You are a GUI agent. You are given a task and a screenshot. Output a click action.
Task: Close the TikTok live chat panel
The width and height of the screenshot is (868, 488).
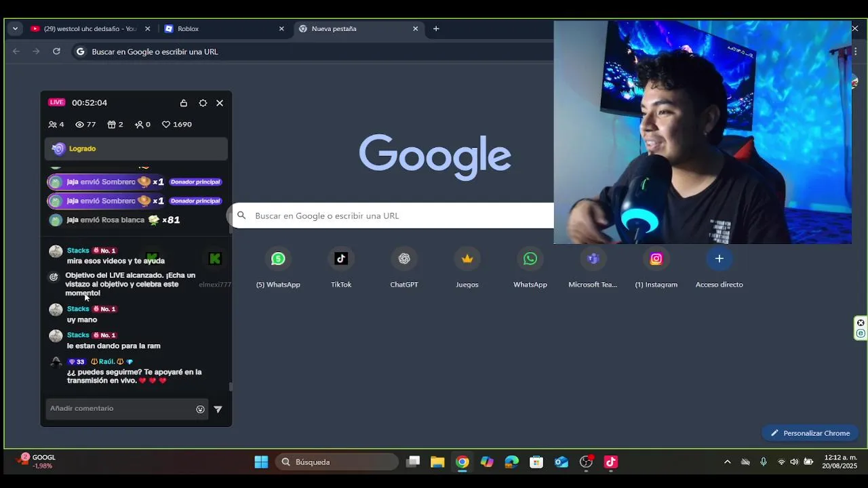click(220, 103)
